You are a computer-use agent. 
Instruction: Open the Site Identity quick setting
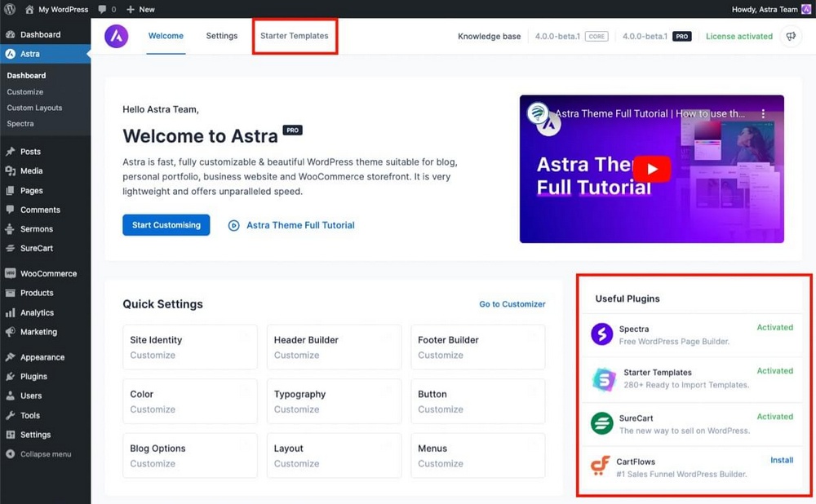(x=190, y=347)
